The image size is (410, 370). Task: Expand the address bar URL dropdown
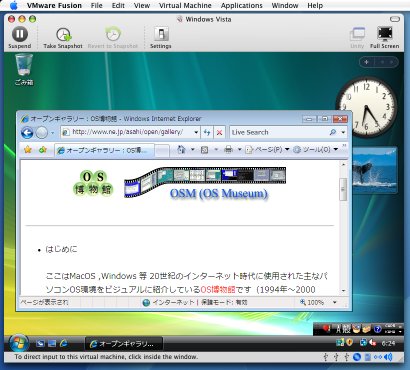pyautogui.click(x=196, y=132)
